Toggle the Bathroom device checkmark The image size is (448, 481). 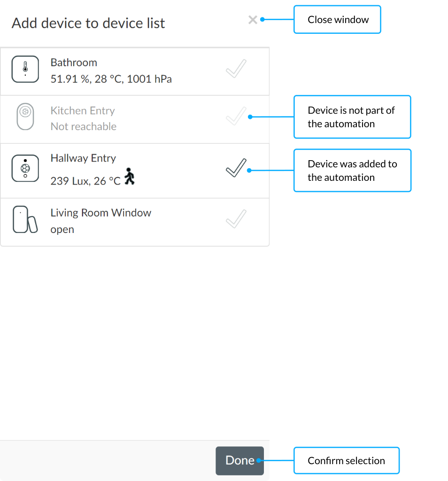[236, 70]
